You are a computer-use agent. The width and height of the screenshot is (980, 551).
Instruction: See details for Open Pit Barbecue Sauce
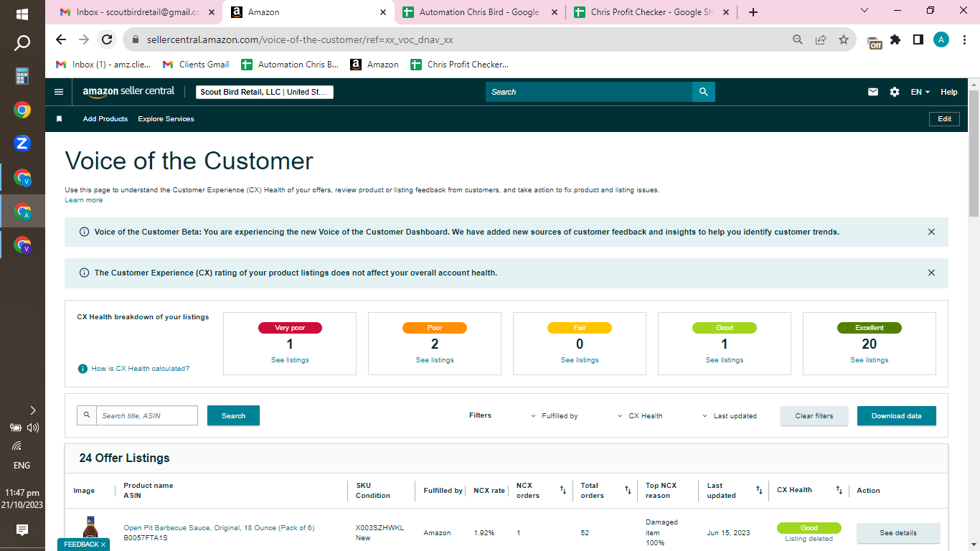click(898, 533)
